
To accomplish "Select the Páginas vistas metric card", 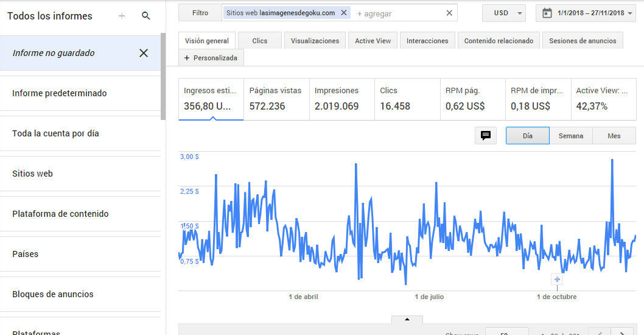I will coord(276,99).
